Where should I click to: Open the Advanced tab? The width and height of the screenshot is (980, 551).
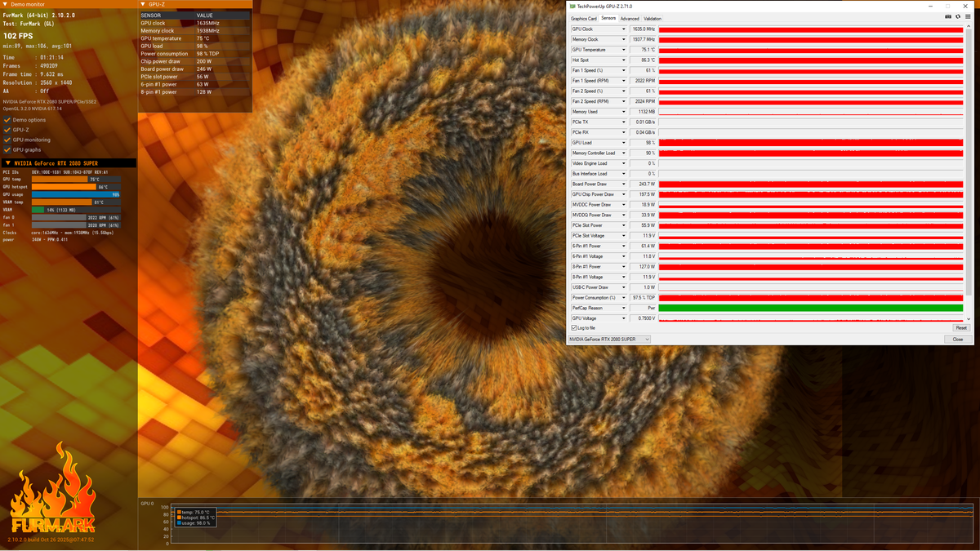pos(630,19)
